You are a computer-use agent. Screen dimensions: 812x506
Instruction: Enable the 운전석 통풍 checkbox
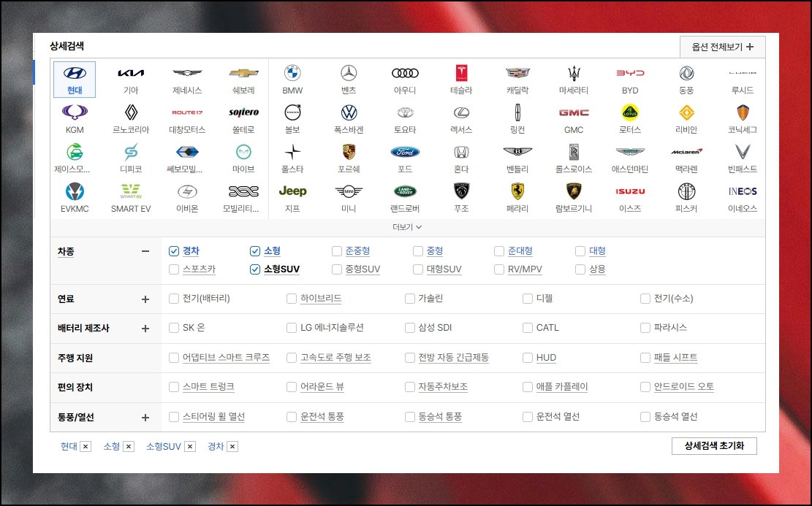(292, 417)
